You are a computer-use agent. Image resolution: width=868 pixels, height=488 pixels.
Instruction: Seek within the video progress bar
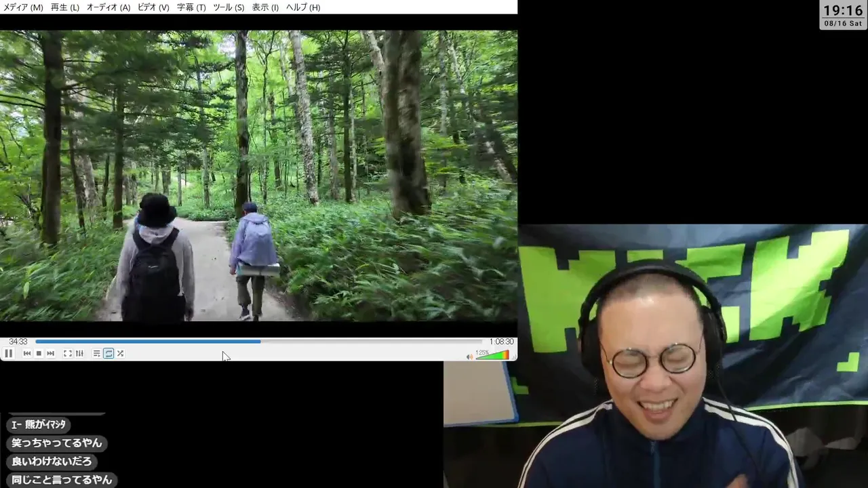[259, 342]
